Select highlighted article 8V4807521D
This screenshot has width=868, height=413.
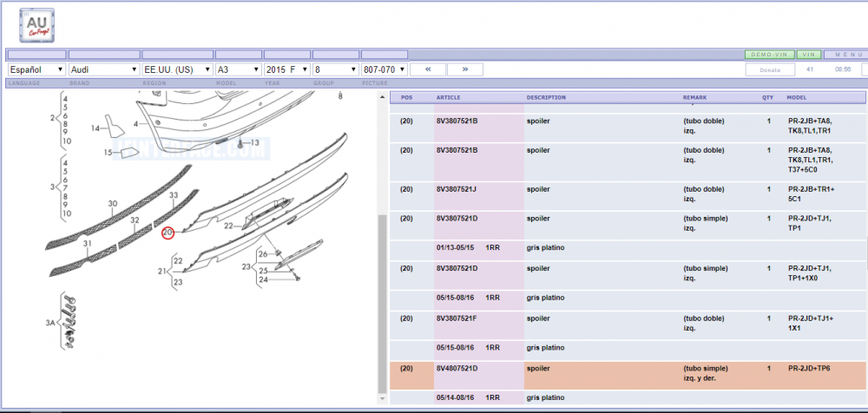tap(457, 369)
